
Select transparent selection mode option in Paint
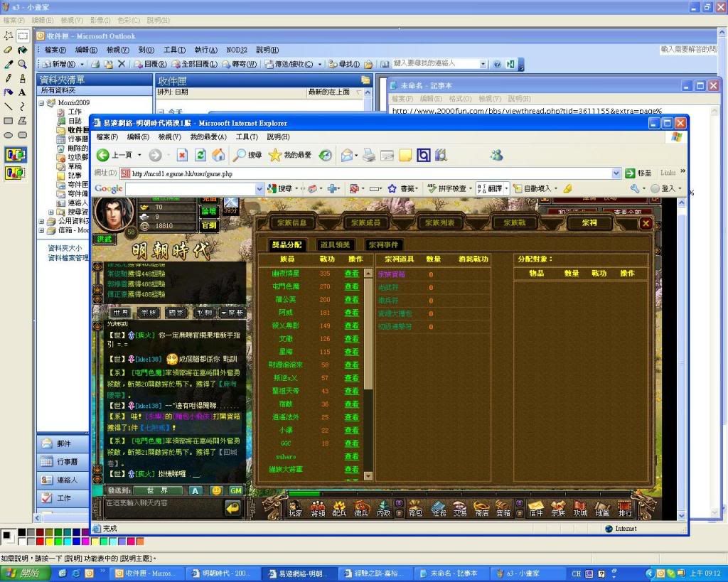(16, 173)
